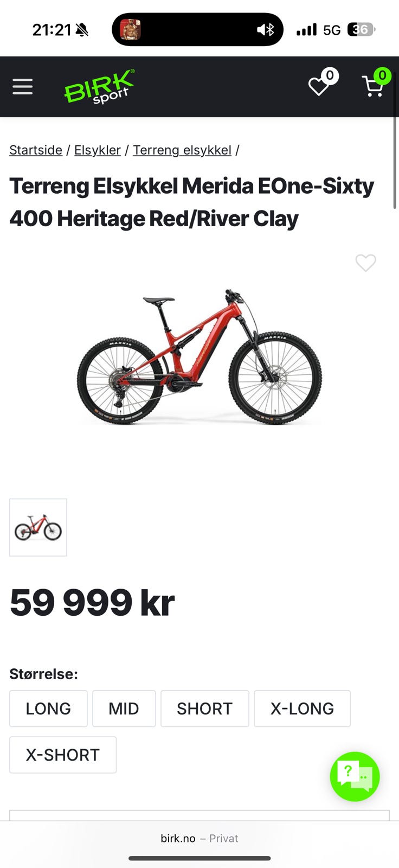
Task: Select the red bike thumbnail image
Action: point(38,527)
